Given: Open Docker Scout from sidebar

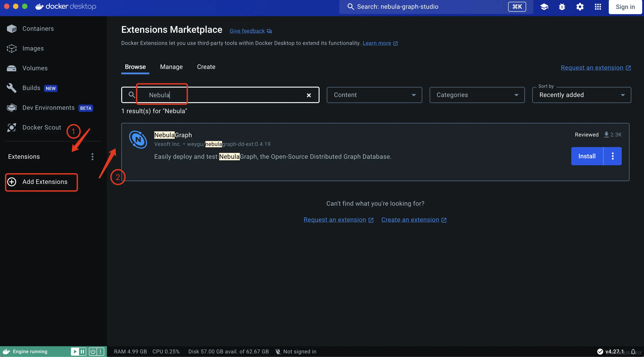Looking at the screenshot, I should [42, 127].
